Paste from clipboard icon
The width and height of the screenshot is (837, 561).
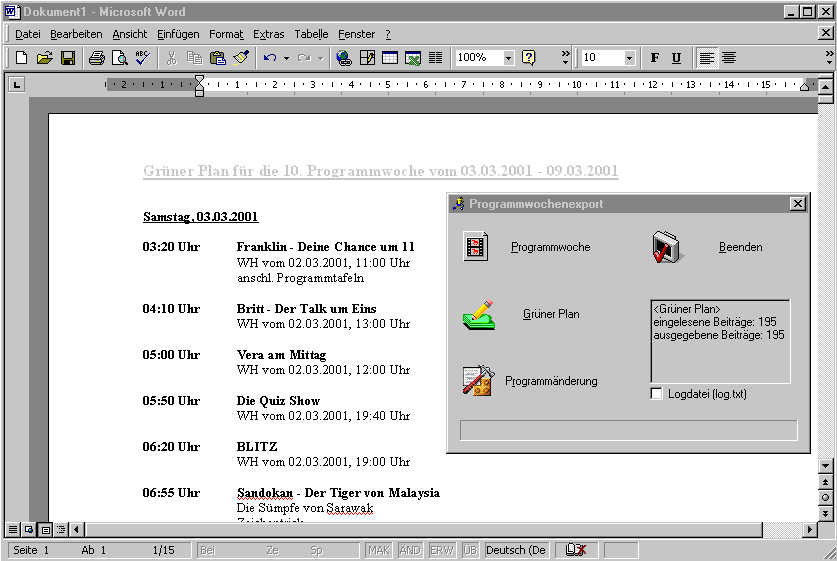(x=218, y=58)
